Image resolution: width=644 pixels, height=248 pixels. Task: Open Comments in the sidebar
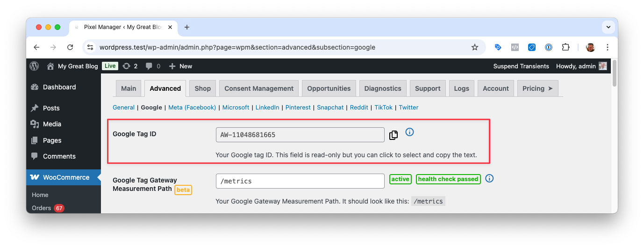[x=63, y=156]
